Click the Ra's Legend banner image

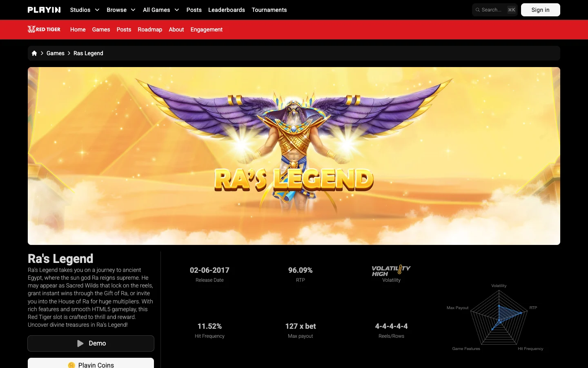tap(294, 156)
